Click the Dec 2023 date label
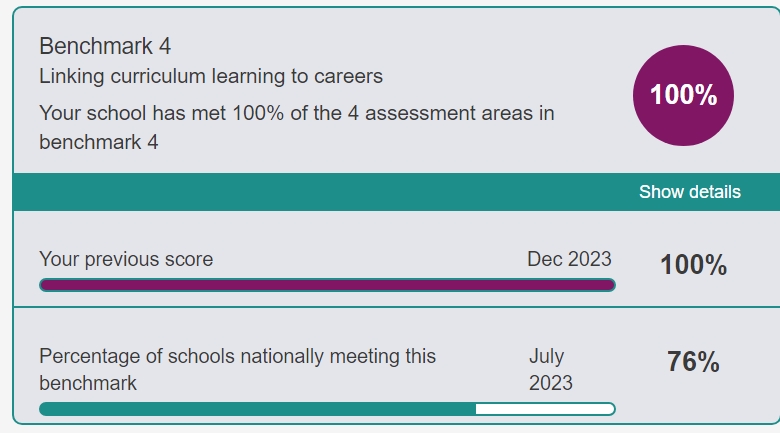Viewport: 780px width, 433px height. point(569,259)
